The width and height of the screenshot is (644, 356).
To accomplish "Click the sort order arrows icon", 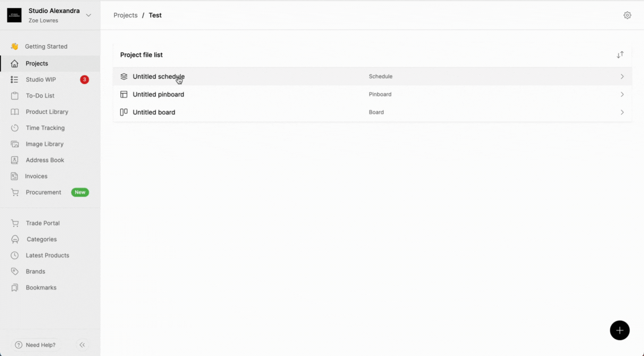I will tap(620, 55).
